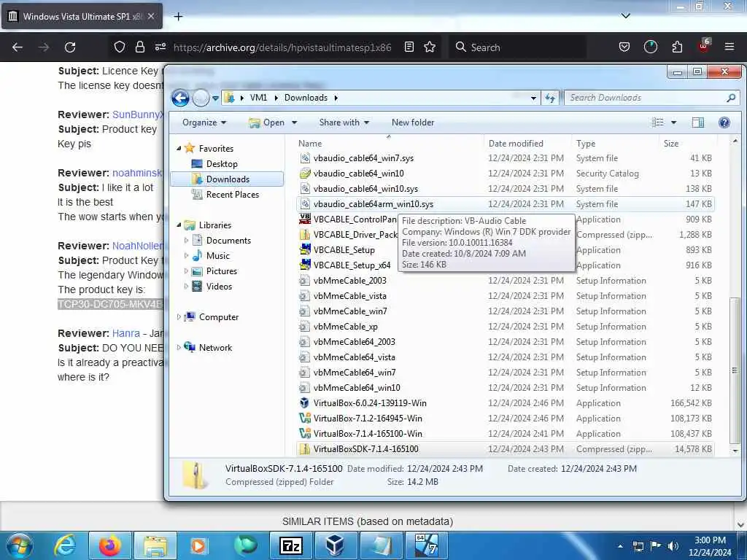This screenshot has height=560, width=747.
Task: Select vbaudio_cable64_win10 security catalog icon
Action: tap(305, 174)
